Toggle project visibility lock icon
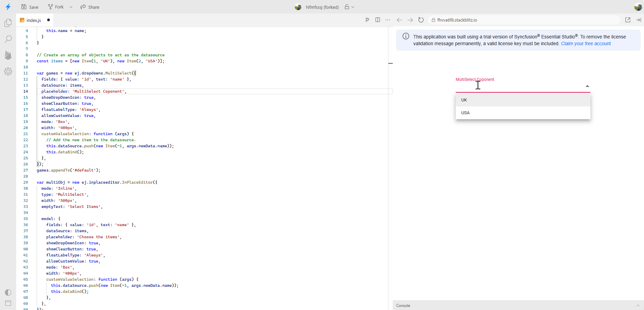The height and width of the screenshot is (310, 644). (x=347, y=7)
